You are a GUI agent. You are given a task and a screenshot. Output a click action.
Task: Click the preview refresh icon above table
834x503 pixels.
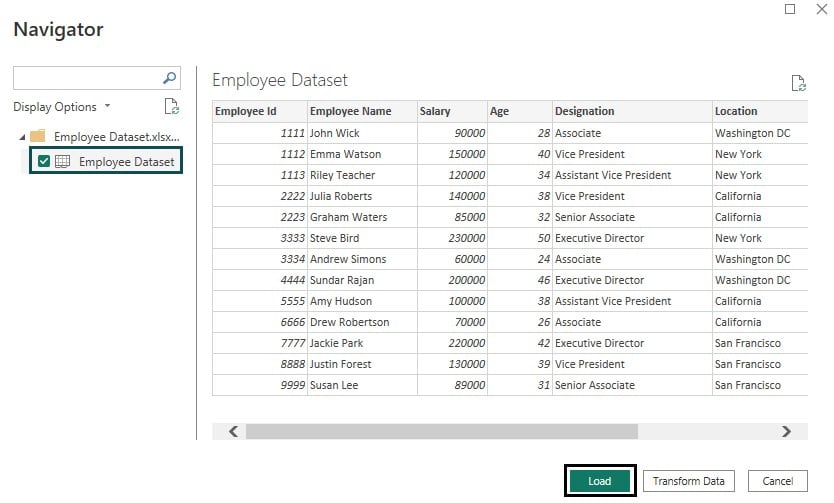(x=798, y=83)
